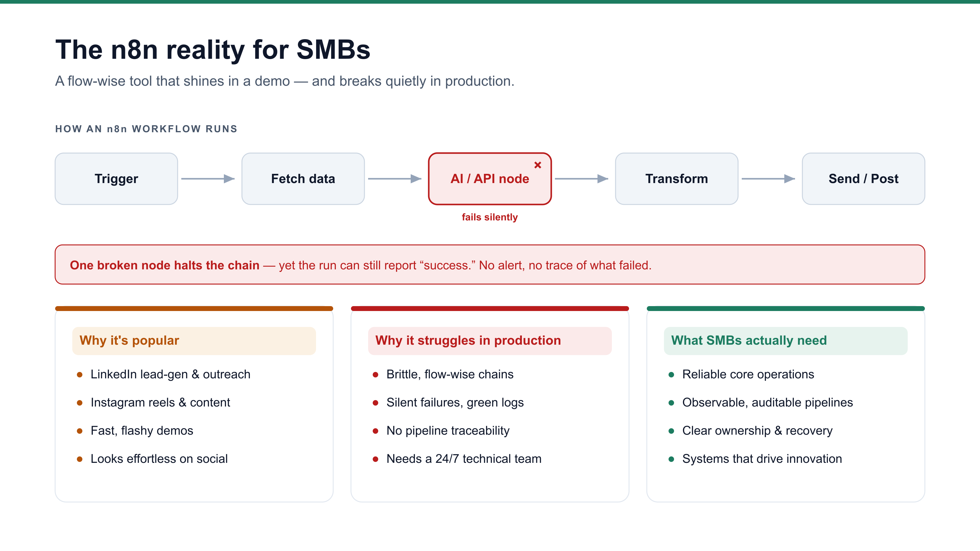Select the Send / Post workflow node
Image resolution: width=980 pixels, height=551 pixels.
point(864,179)
